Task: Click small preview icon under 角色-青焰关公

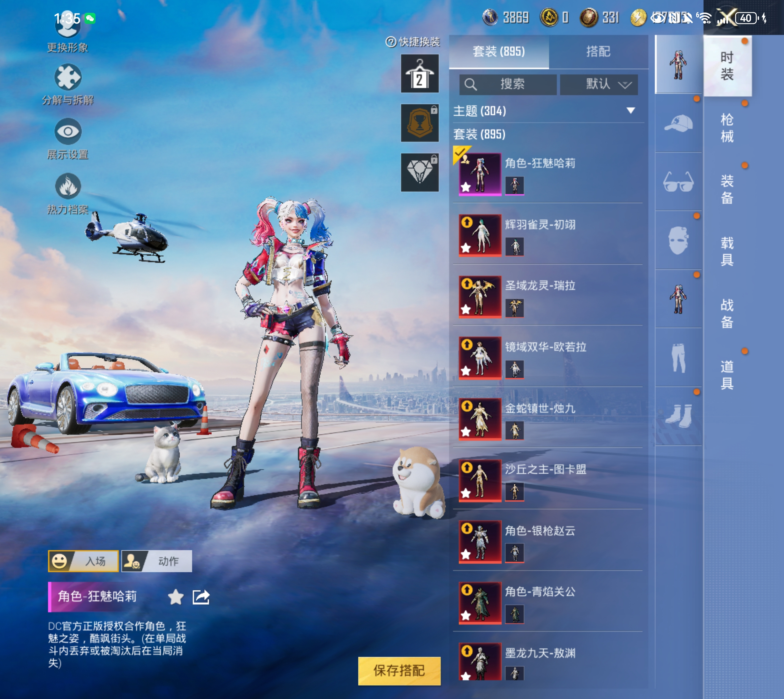Action: click(514, 614)
